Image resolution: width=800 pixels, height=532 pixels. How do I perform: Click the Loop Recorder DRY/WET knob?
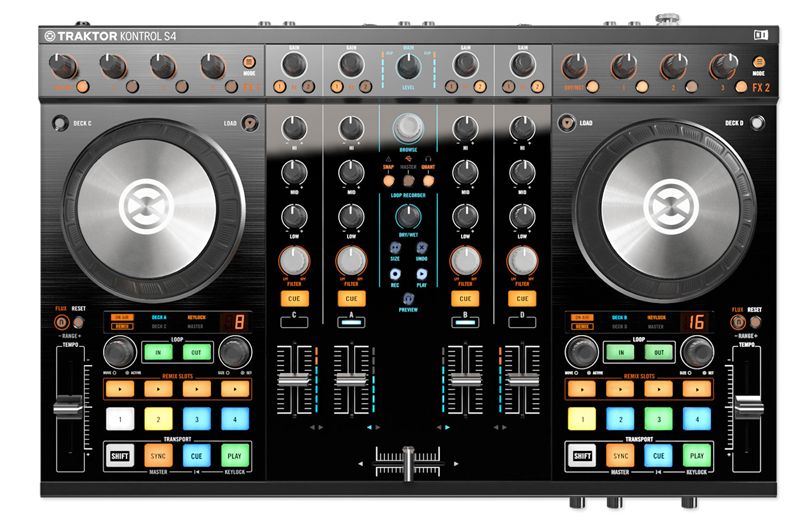pos(408,216)
